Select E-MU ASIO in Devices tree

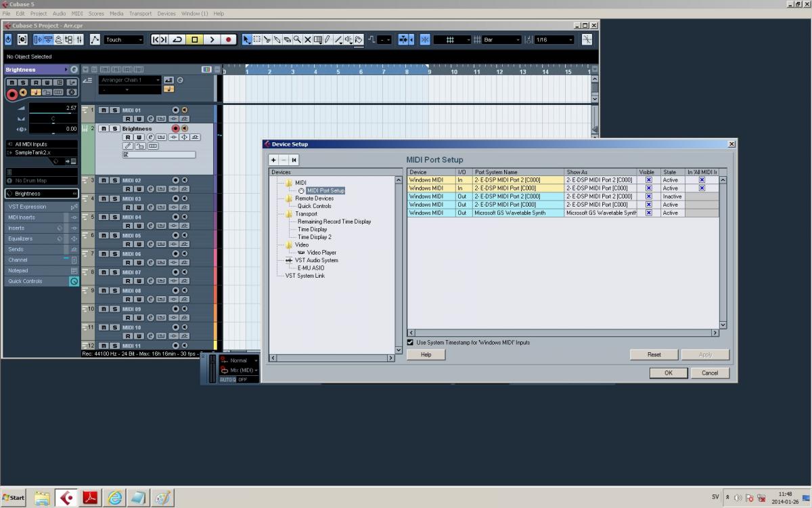(311, 268)
